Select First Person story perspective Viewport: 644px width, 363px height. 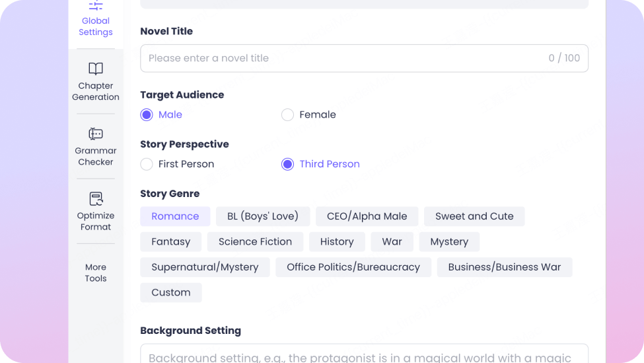[x=147, y=165]
